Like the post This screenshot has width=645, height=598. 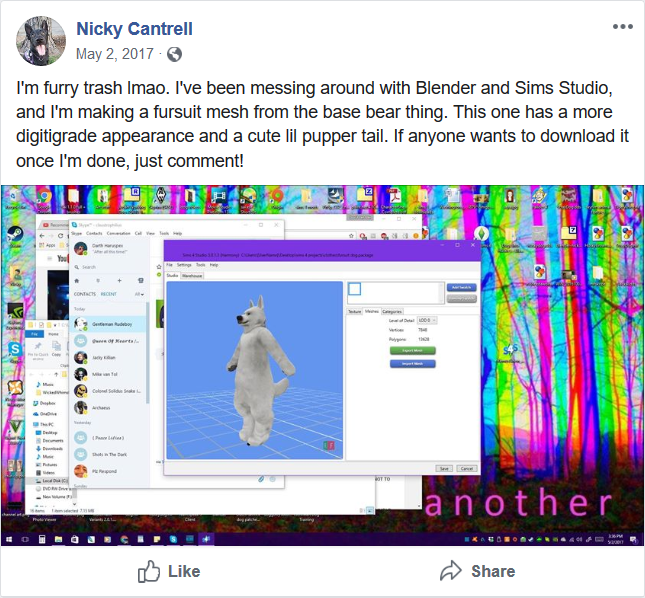point(169,571)
